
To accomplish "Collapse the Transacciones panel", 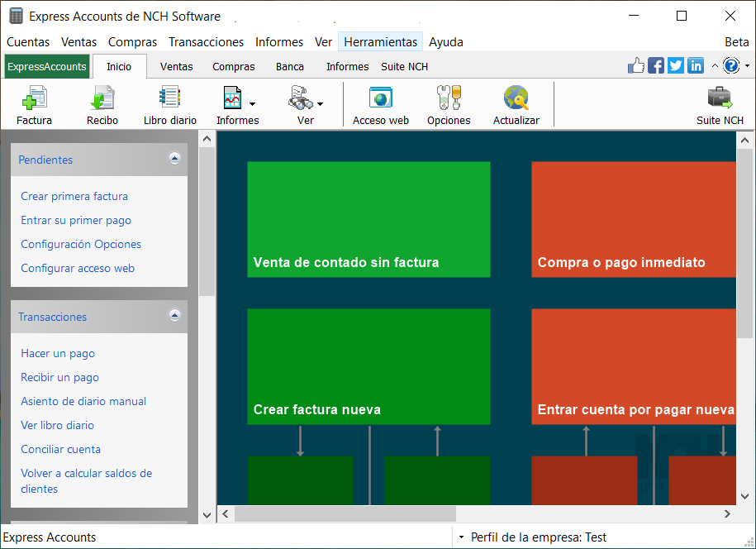I will (174, 316).
